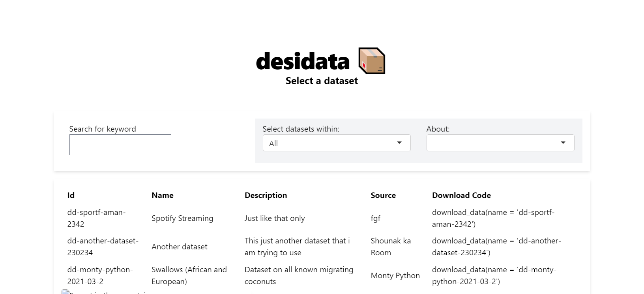Click download code for dd-sportf-aman-2342
644x294 pixels.
(493, 218)
